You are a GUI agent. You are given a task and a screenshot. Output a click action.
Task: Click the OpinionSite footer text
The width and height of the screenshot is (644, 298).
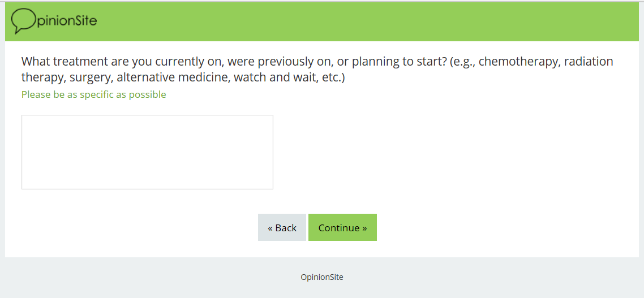(321, 277)
